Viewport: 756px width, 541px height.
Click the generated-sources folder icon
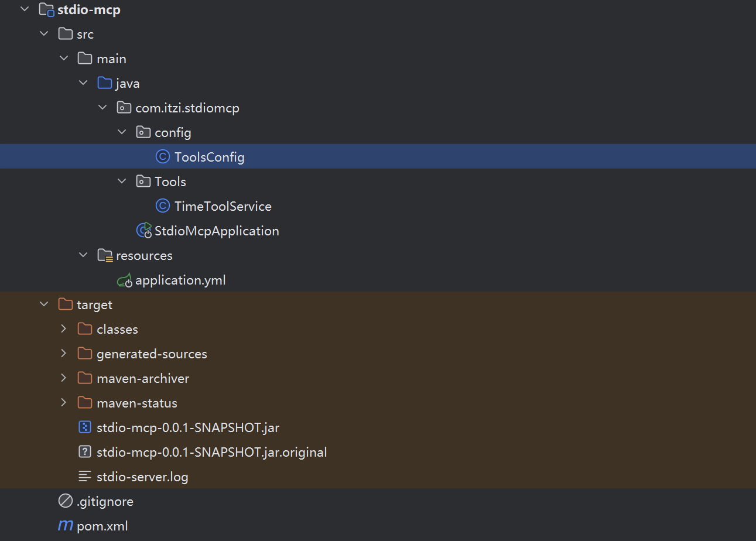click(85, 354)
